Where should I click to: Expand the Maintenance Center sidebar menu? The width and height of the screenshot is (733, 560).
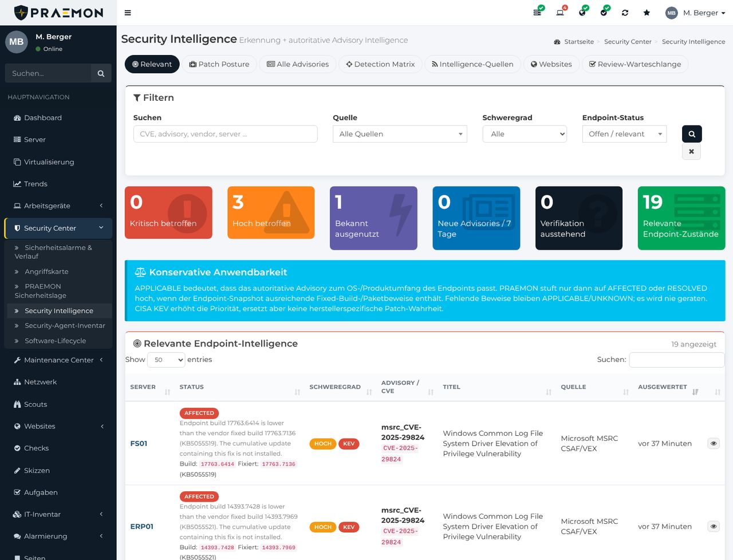(x=58, y=360)
